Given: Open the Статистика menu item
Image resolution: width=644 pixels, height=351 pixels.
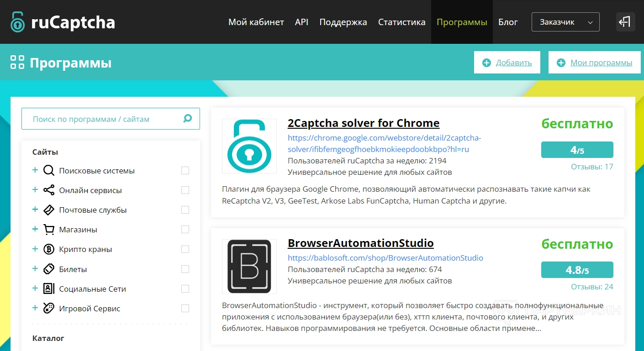Looking at the screenshot, I should pos(402,22).
